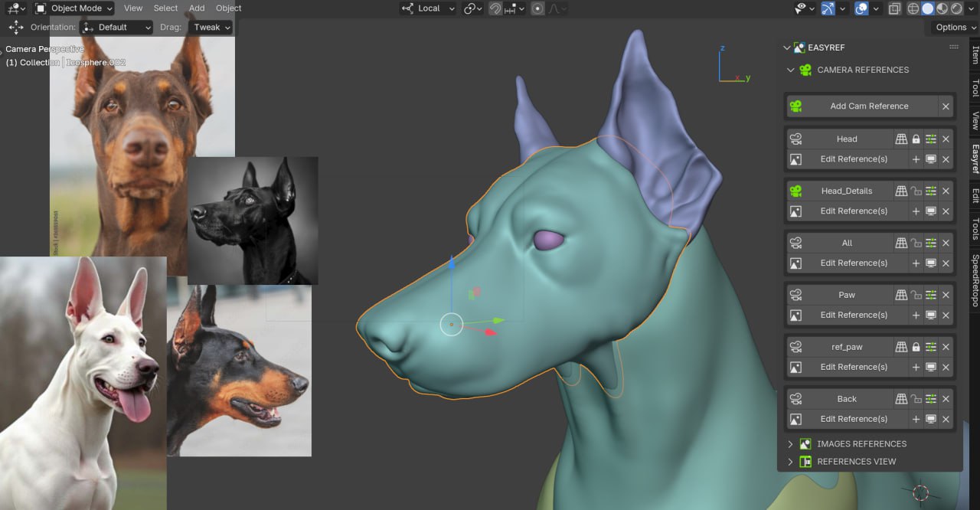Switch to rendered viewport shading

[x=956, y=8]
